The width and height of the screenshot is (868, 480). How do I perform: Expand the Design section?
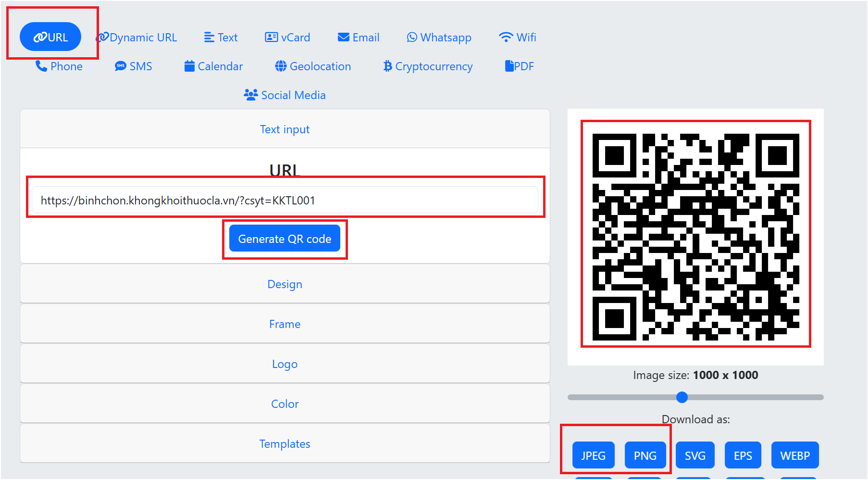pyautogui.click(x=285, y=284)
